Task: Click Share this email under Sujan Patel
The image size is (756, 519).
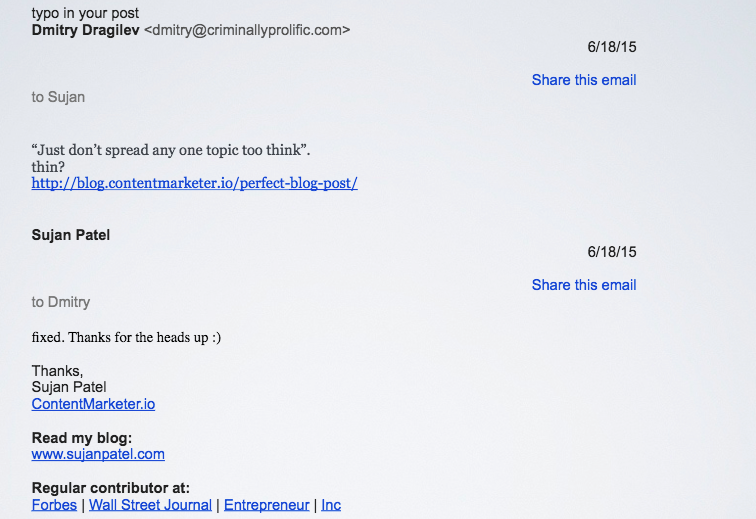Action: 584,285
